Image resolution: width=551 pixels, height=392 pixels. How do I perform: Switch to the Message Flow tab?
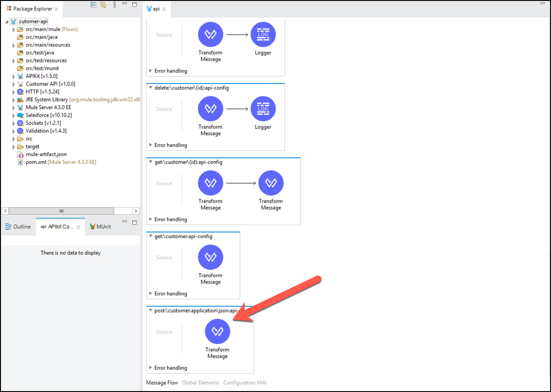(162, 383)
